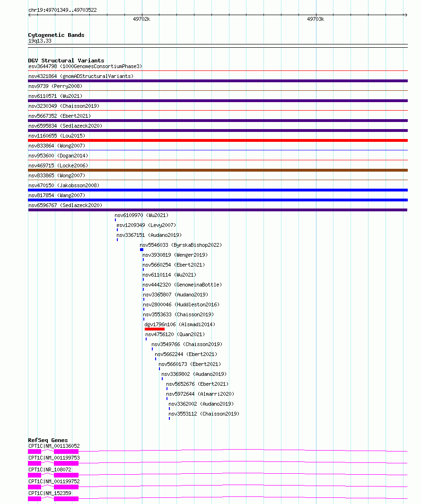Click the RefSeq Genes track title
421x504 pixels.
pos(48,440)
